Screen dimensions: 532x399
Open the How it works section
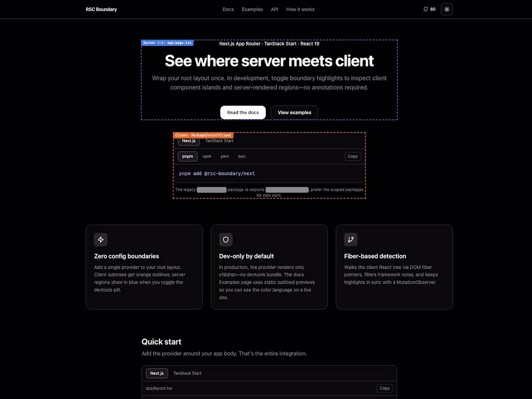point(300,9)
